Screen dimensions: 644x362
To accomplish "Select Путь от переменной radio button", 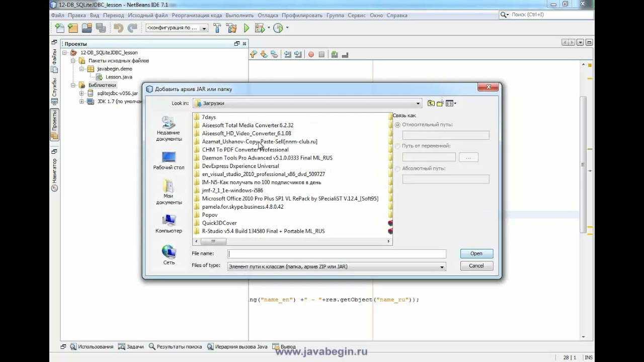I will tap(397, 146).
